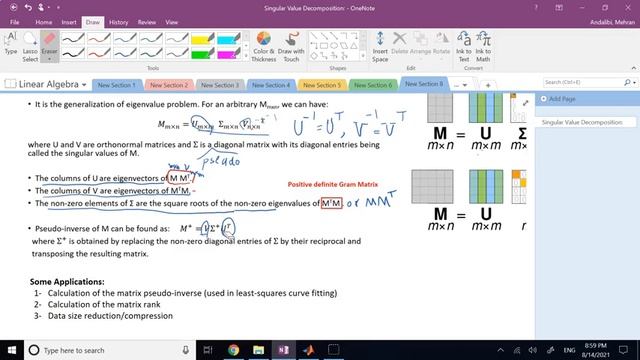Open the New Section 6 tab
This screenshot has height=360, width=640.
373,85
